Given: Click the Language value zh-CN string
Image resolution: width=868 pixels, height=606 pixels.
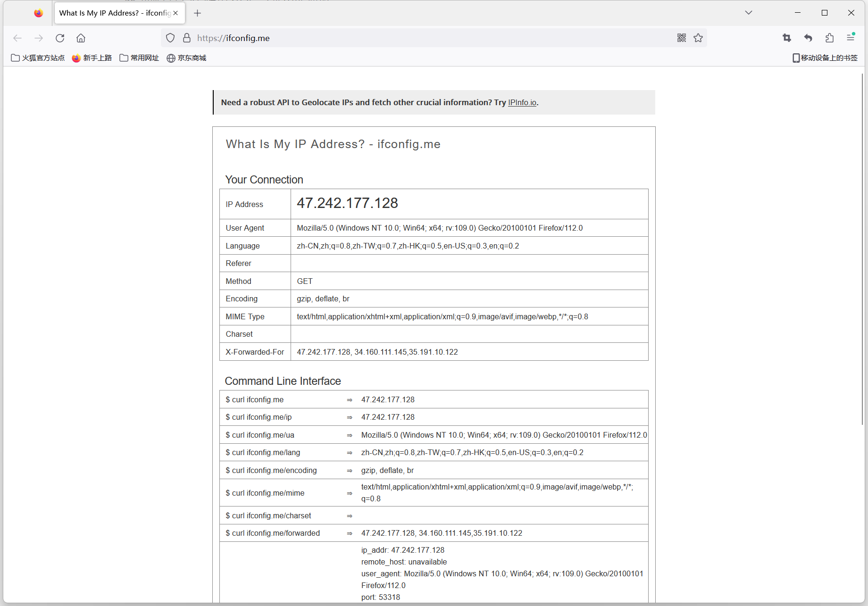Looking at the screenshot, I should [408, 246].
